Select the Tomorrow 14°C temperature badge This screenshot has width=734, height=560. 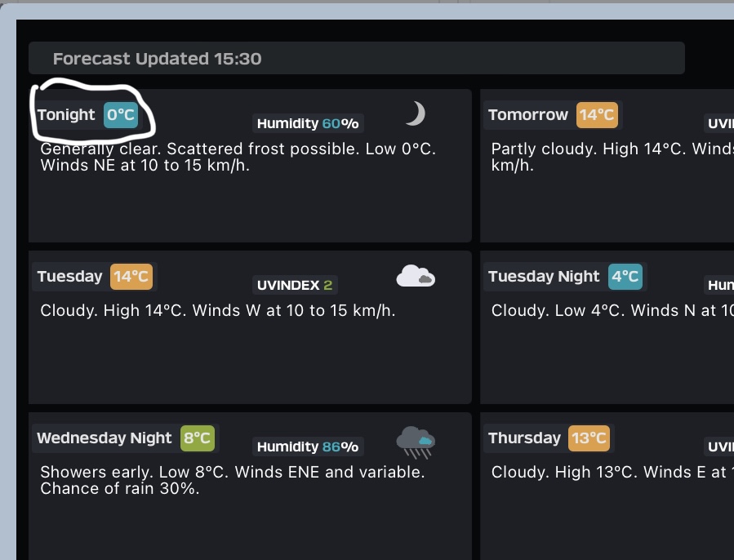[x=597, y=115]
